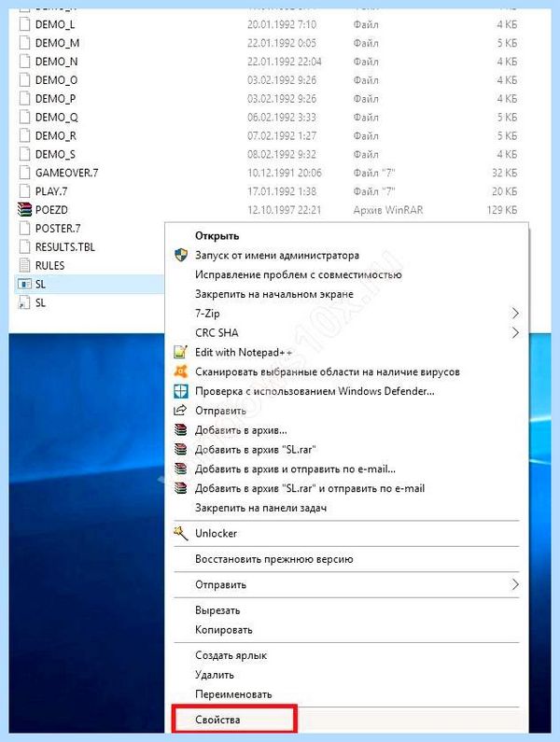560x742 pixels.
Task: Click WinRAR icon beside Добавить в архив...
Action: [181, 429]
